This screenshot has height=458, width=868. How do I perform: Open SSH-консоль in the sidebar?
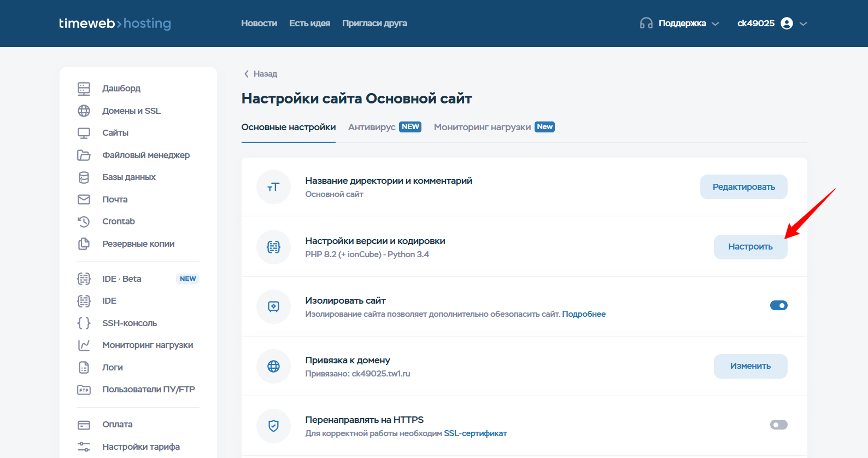click(x=130, y=323)
